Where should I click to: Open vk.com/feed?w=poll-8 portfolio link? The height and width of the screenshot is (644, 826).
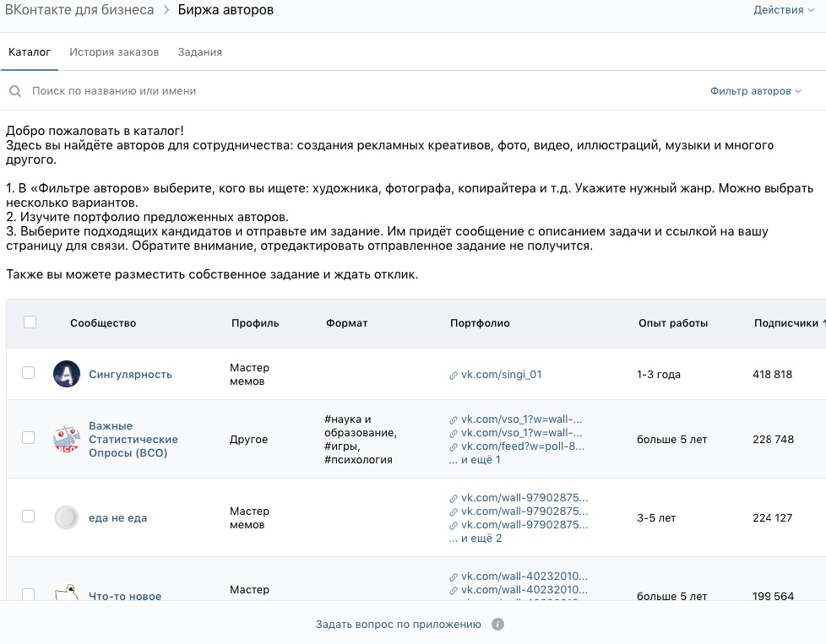click(523, 446)
